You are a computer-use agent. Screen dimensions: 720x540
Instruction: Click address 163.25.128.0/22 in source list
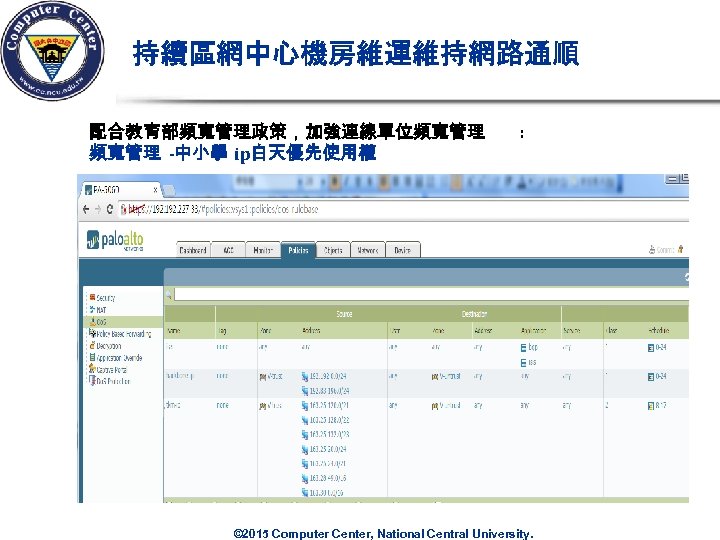coord(325,420)
